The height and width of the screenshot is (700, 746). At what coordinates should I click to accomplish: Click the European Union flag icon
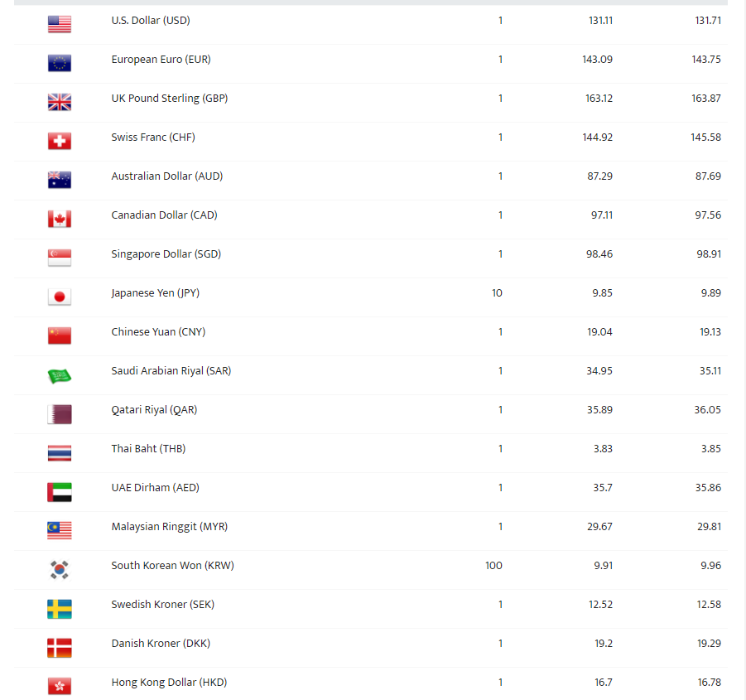tap(60, 63)
